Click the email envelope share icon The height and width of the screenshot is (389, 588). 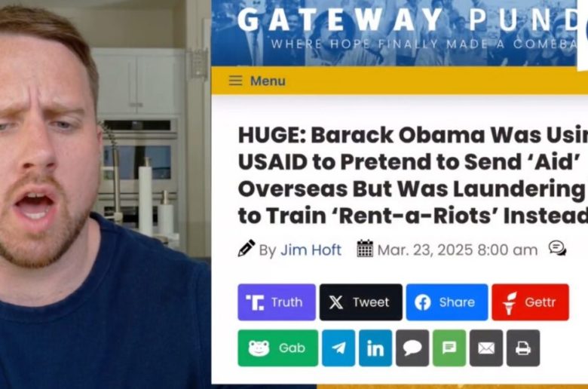click(486, 348)
